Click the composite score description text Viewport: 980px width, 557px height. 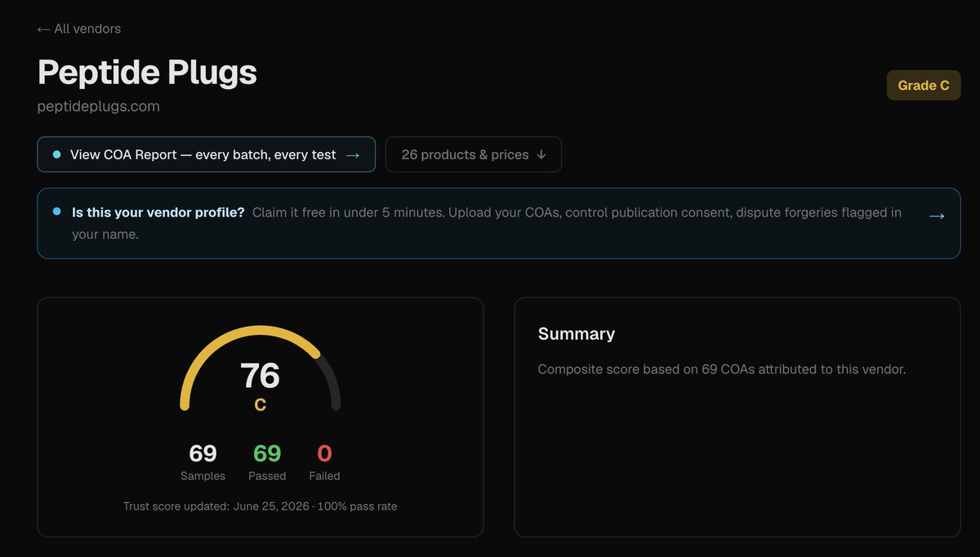722,369
